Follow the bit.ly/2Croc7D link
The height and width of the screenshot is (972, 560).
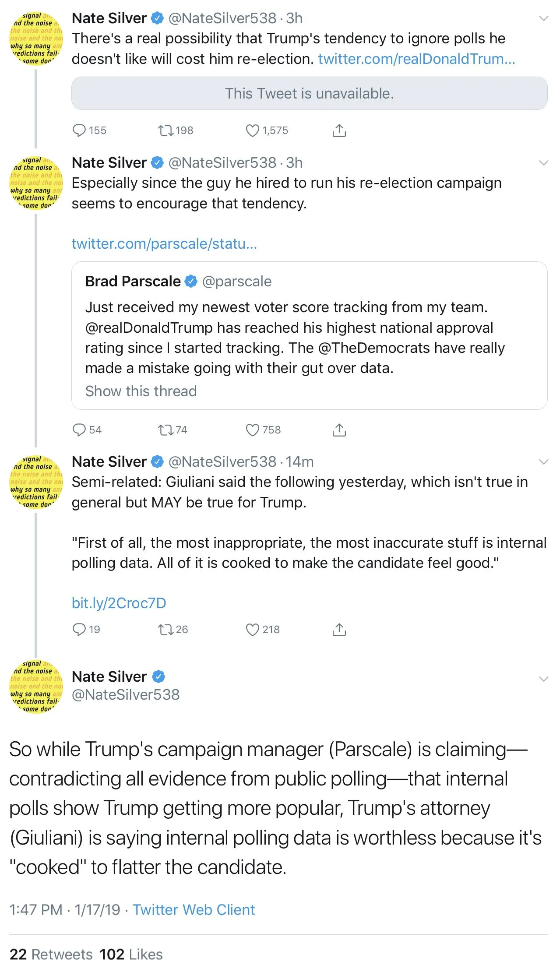coord(119,603)
